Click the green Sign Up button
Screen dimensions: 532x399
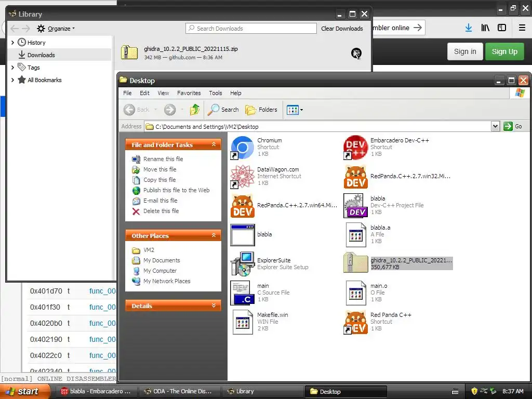coord(504,51)
